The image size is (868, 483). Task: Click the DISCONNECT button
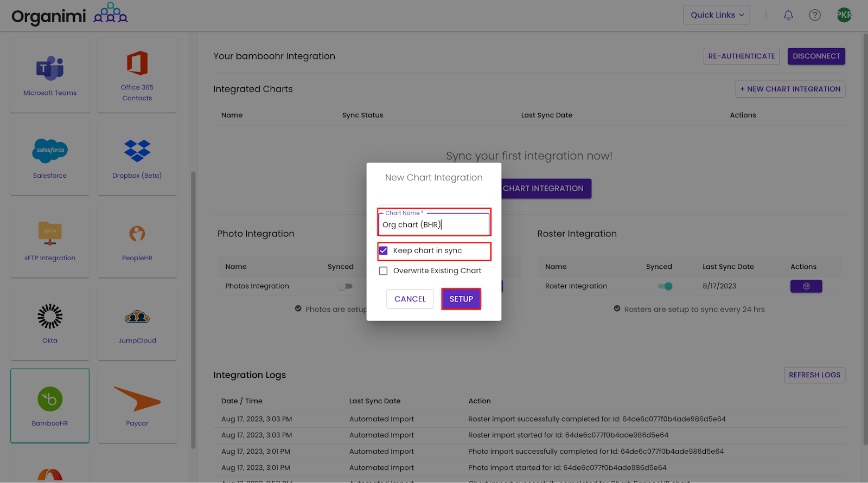(816, 56)
